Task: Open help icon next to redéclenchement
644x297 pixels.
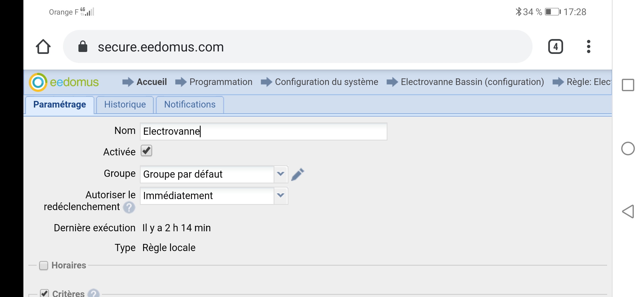Action: [x=129, y=207]
